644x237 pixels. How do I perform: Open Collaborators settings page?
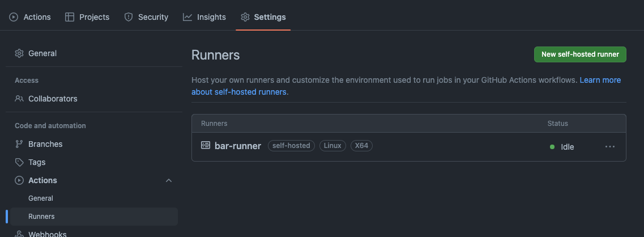click(93, 99)
